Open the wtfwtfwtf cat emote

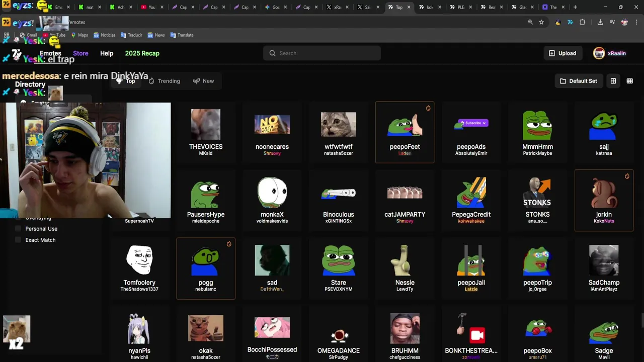(339, 132)
